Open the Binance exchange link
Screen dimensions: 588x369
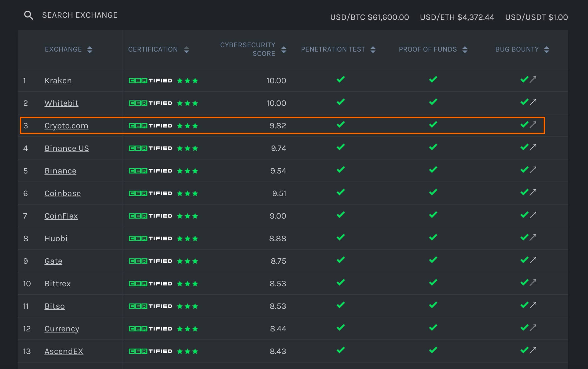click(x=60, y=171)
